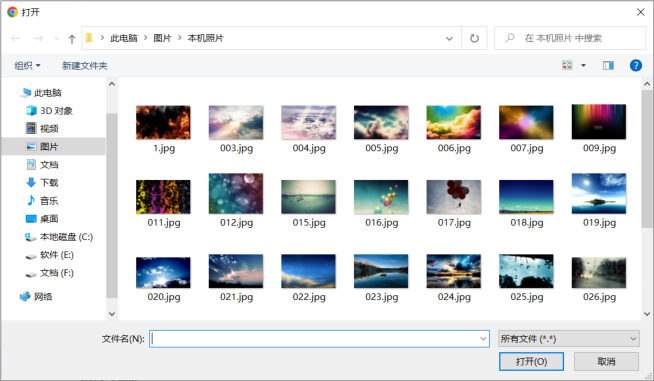Select the 021.jpg thumbnail
Viewport: 654px width, 381px height.
(236, 271)
